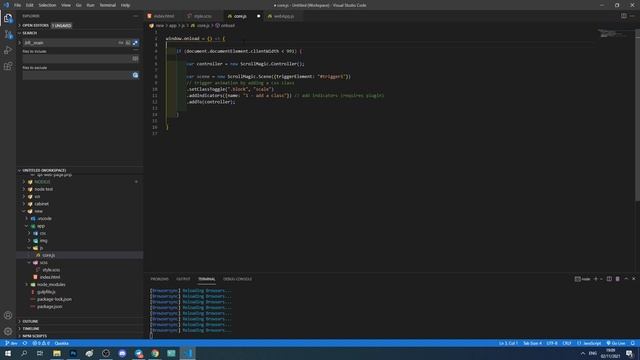Open Source Control view in activity bar

(8, 35)
